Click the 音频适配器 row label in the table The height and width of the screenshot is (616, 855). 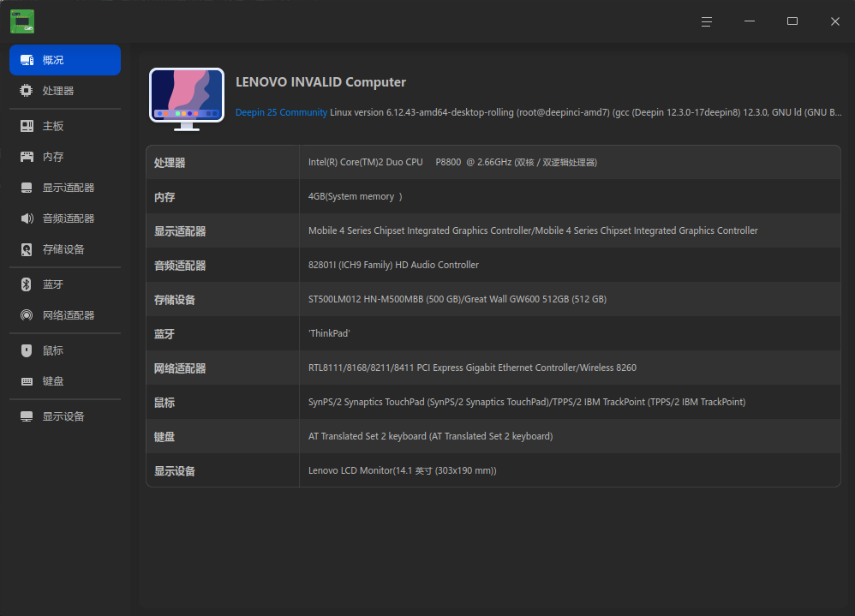[x=180, y=266]
